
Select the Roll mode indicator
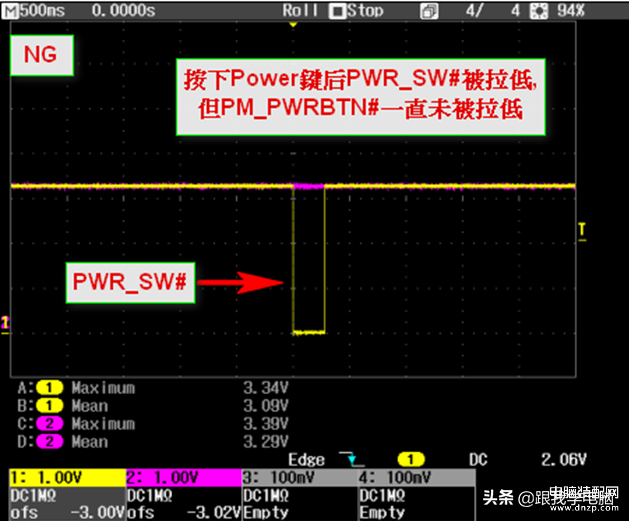coord(300,10)
